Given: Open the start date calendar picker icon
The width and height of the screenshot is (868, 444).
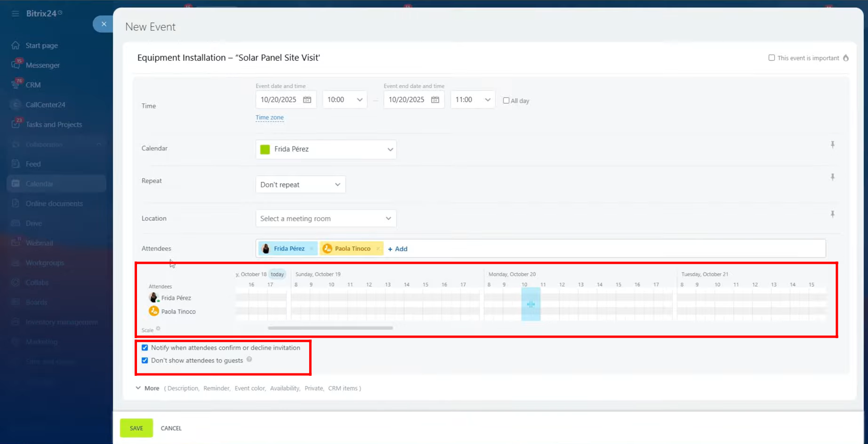Looking at the screenshot, I should 307,100.
